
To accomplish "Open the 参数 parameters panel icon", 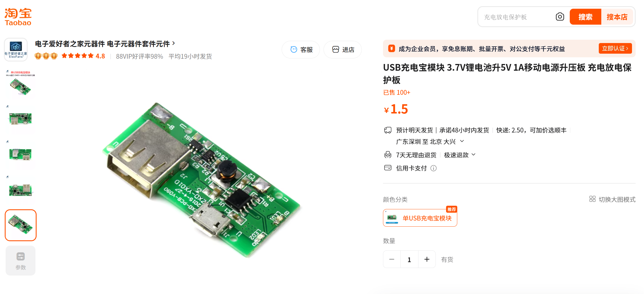I will [21, 260].
